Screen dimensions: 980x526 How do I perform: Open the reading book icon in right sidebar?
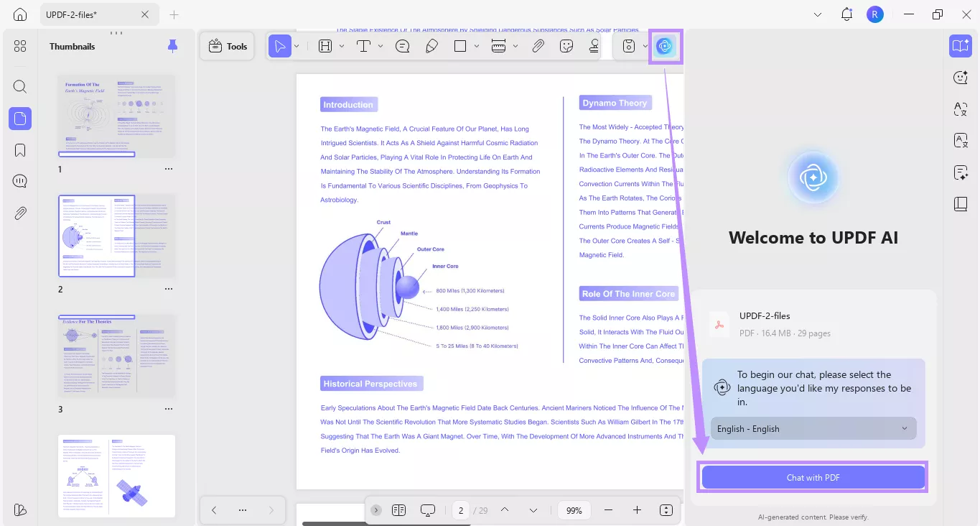pyautogui.click(x=961, y=204)
